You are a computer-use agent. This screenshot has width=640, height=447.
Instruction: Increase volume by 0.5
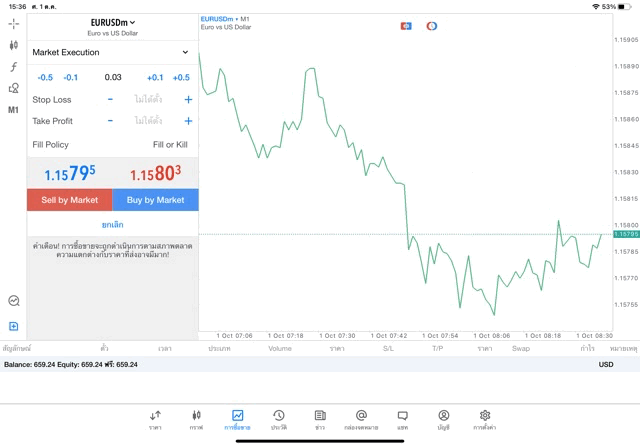pyautogui.click(x=181, y=78)
